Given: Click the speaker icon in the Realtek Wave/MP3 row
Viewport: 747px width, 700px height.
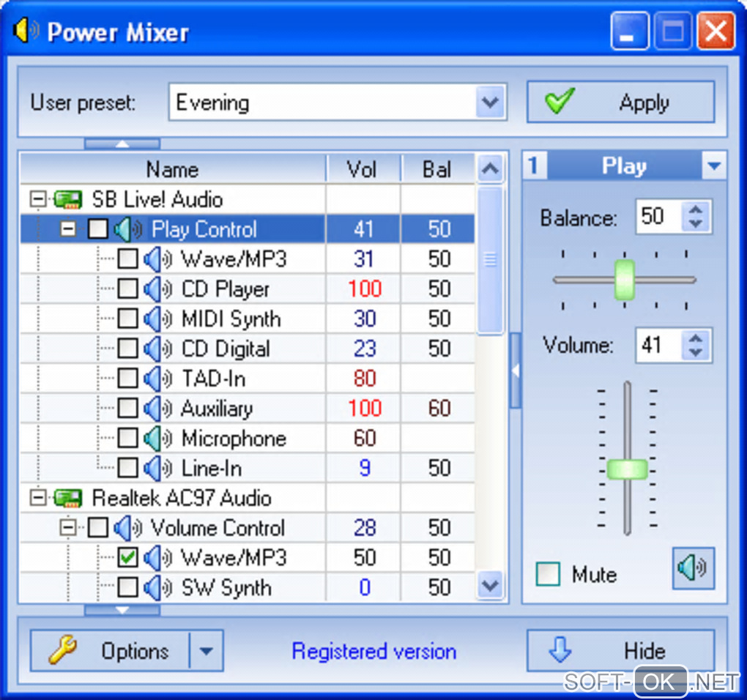Looking at the screenshot, I should click(x=157, y=558).
